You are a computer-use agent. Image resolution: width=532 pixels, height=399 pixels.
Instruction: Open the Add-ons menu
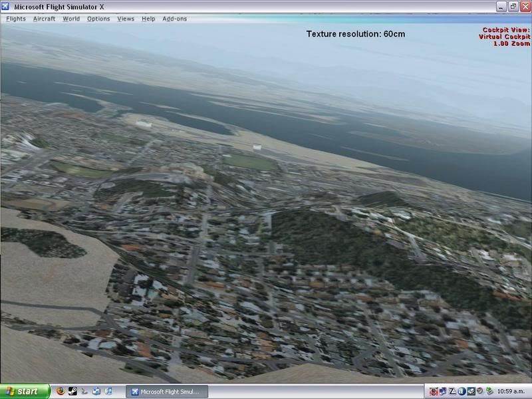tap(174, 19)
